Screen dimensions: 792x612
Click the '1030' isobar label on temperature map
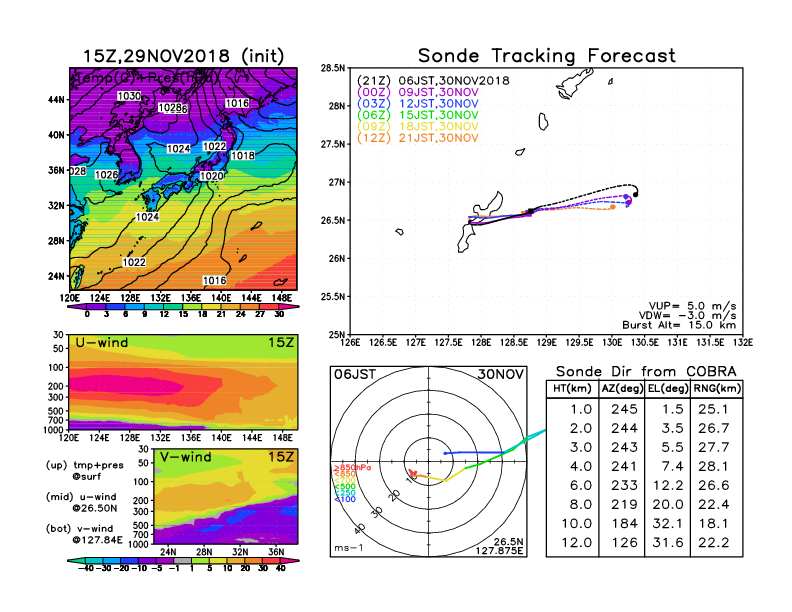(129, 96)
